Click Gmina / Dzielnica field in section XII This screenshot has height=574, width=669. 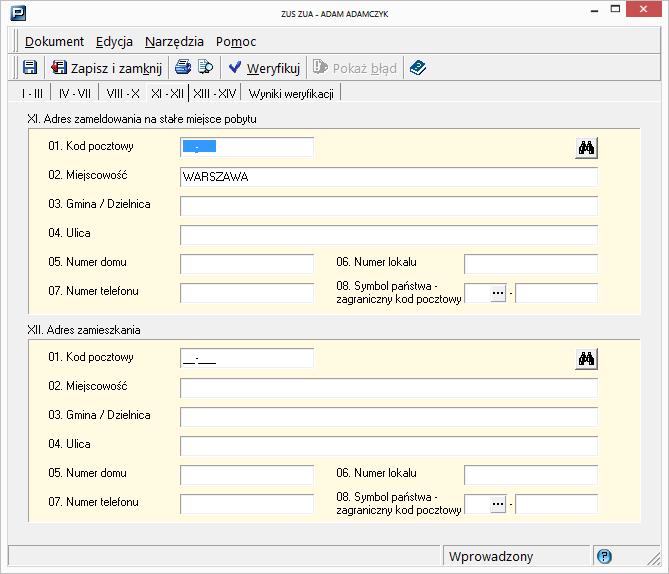389,417
